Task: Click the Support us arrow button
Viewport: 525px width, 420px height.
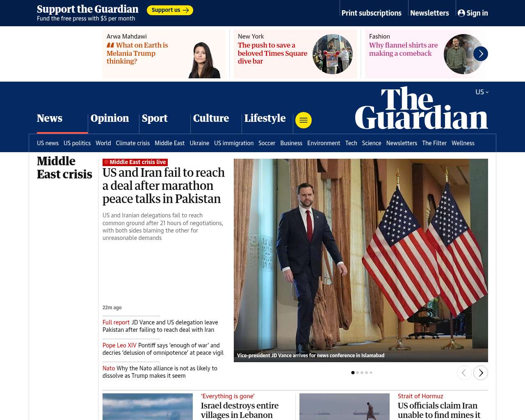Action: tap(170, 10)
